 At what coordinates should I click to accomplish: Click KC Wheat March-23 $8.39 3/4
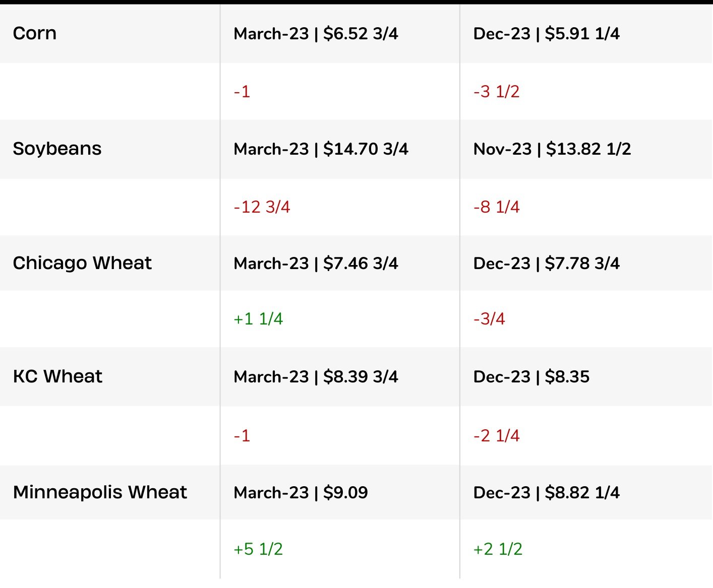pos(316,377)
